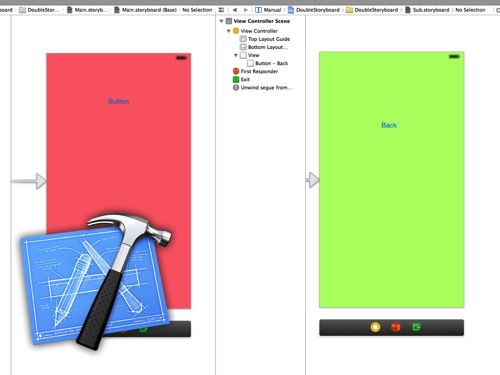Click the DoubleStor... folder crumb in the left jump bar

[x=39, y=10]
